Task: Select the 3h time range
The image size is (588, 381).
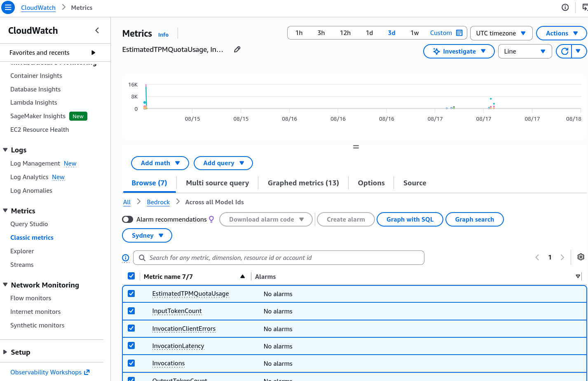Action: 321,33
